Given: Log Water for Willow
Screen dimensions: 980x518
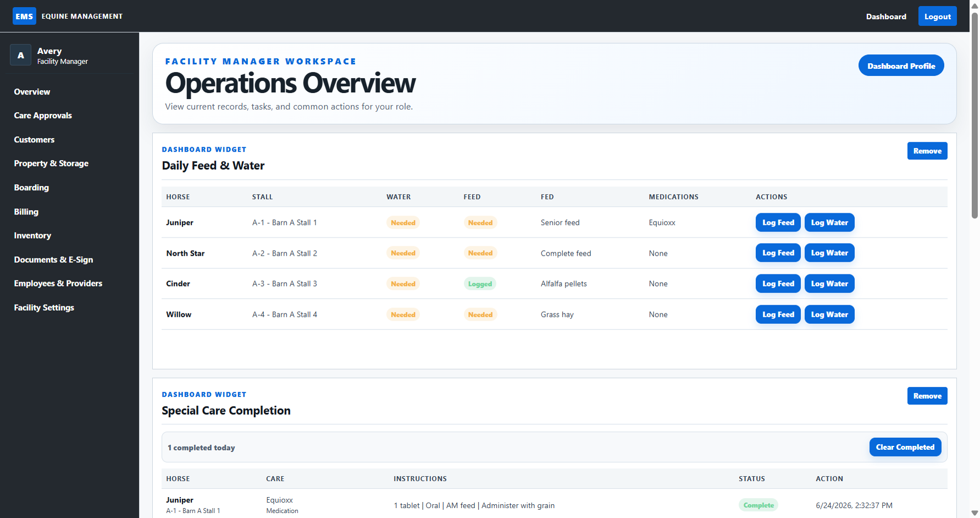Looking at the screenshot, I should [x=829, y=315].
